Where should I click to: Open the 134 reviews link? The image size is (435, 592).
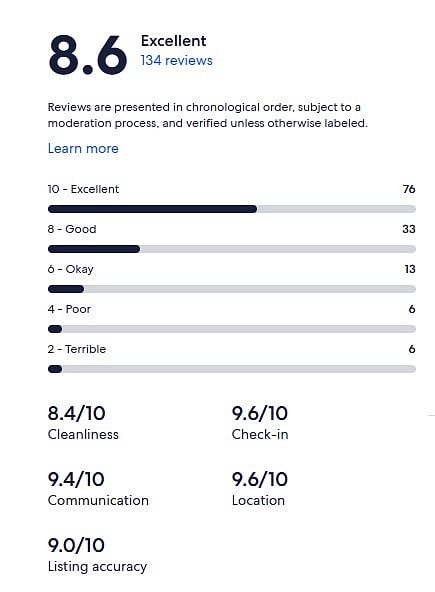pyautogui.click(x=176, y=60)
